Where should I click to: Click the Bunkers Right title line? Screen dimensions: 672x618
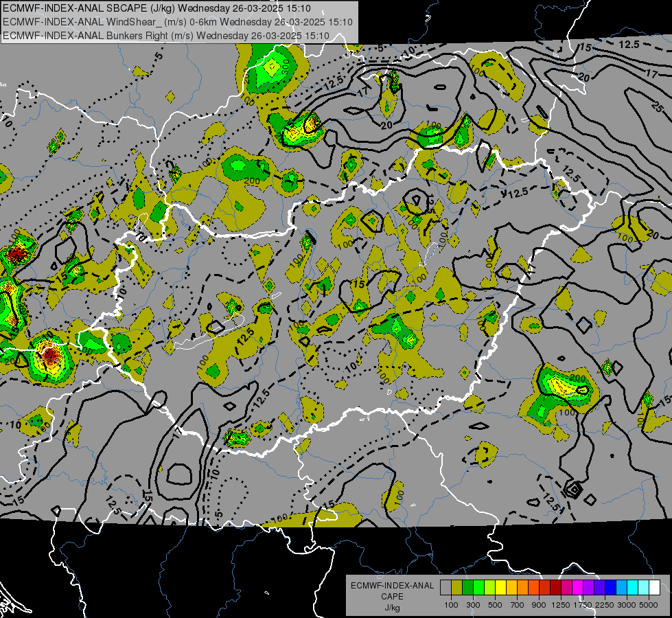pos(166,36)
